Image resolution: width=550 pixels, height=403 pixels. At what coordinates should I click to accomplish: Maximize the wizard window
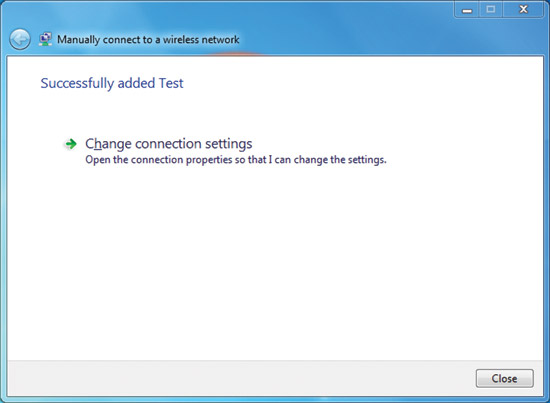click(491, 10)
